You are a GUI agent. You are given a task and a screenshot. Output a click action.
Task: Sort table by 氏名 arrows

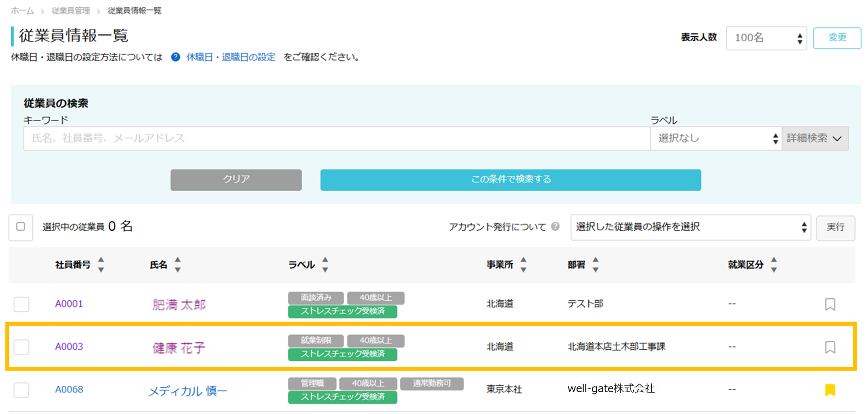pyautogui.click(x=178, y=265)
